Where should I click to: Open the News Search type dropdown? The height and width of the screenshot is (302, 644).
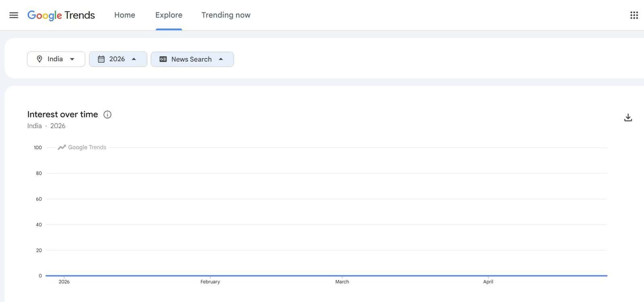click(192, 59)
